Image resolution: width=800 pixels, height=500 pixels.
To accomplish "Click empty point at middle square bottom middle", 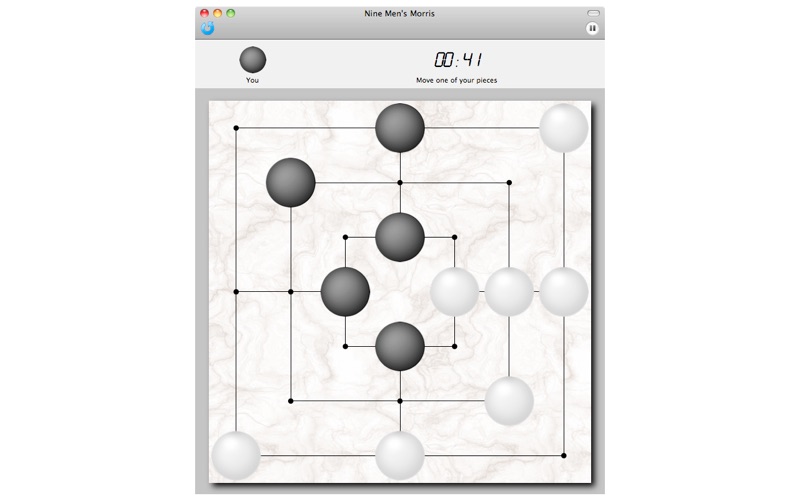I will tap(400, 401).
